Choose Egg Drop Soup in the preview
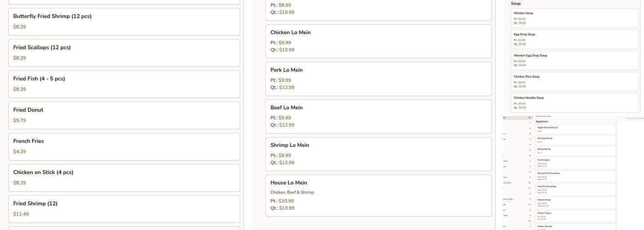644x230 pixels. pos(575,39)
